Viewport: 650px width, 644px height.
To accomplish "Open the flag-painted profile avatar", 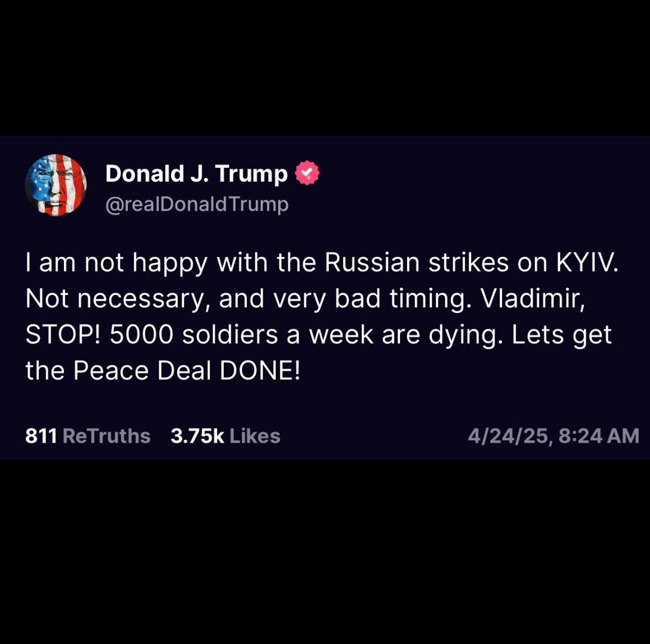I will point(56,185).
